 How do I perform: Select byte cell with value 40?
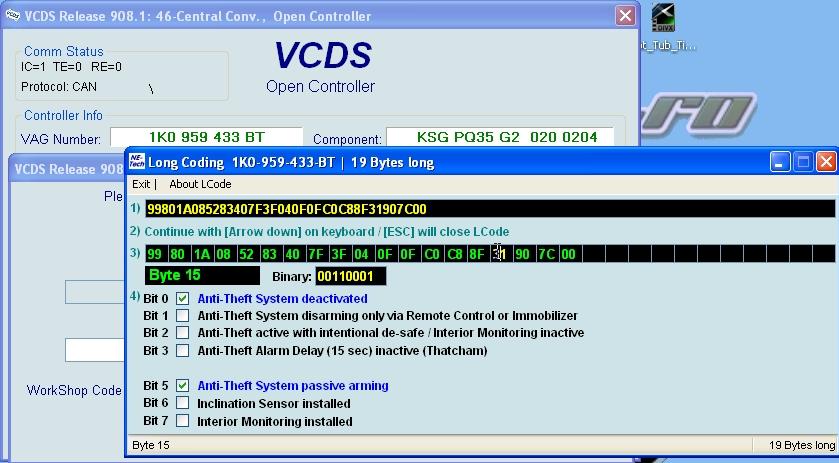tap(293, 254)
